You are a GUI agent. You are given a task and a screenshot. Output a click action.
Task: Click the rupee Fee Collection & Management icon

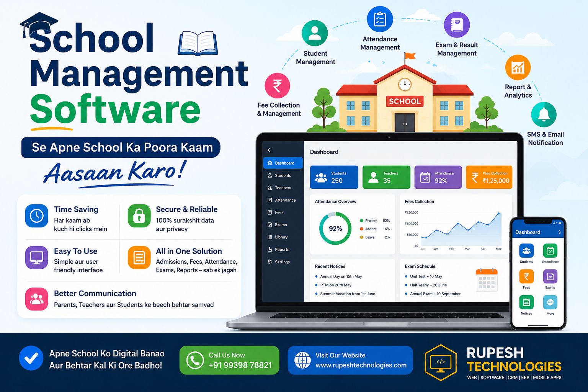[x=278, y=86]
